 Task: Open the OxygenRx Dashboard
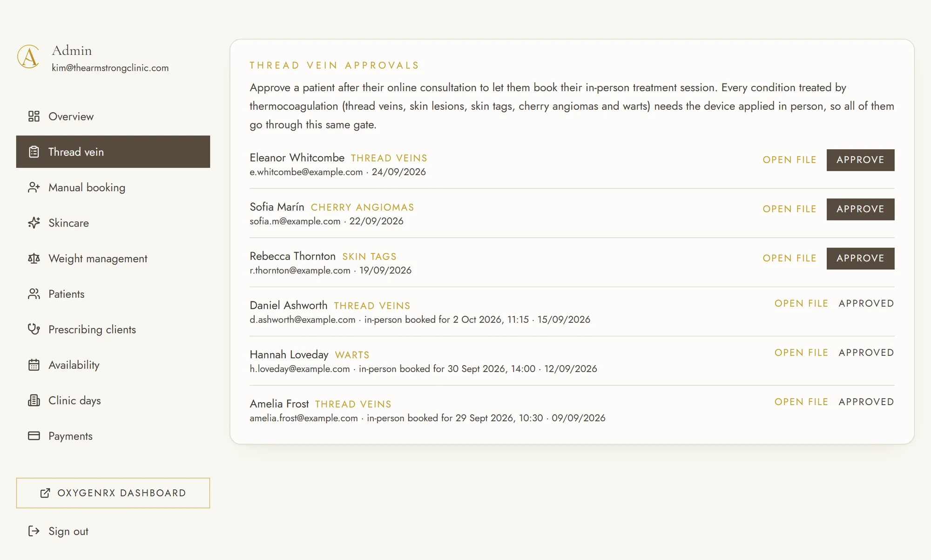pos(113,493)
